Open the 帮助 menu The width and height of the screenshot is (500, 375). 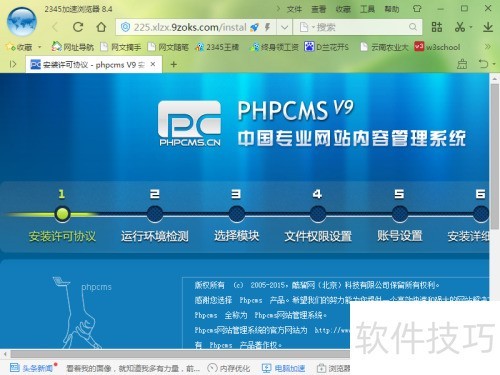392,9
